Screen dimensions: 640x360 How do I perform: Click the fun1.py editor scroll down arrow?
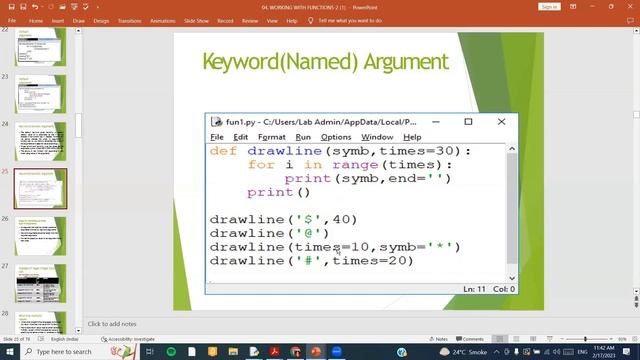click(512, 278)
